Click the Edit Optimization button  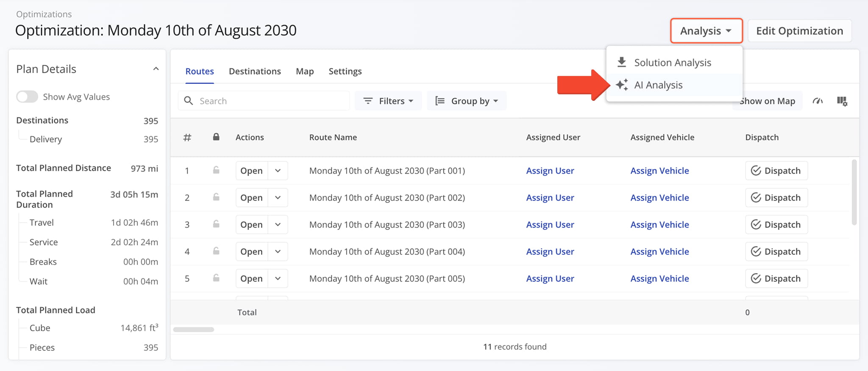pos(800,30)
